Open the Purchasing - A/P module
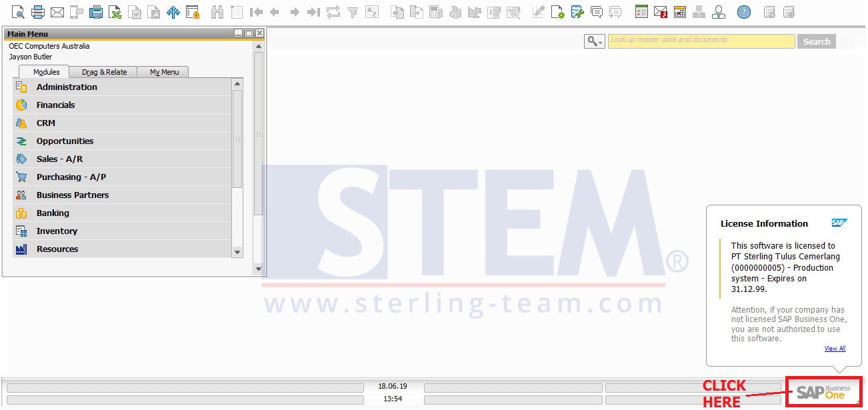Viewport: 868px width, 410px height. pyautogui.click(x=122, y=177)
